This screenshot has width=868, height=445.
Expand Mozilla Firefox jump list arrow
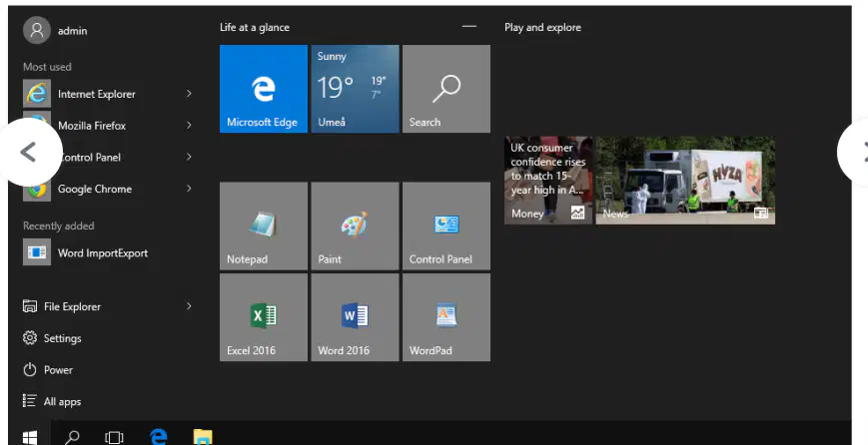189,126
